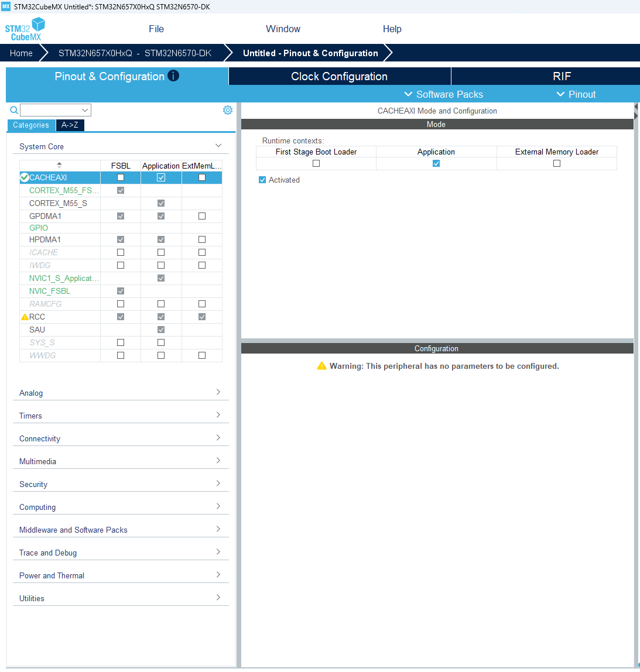Click the STM32CubeMX logo icon
Image resolution: width=640 pixels, height=672 pixels.
coord(25,29)
